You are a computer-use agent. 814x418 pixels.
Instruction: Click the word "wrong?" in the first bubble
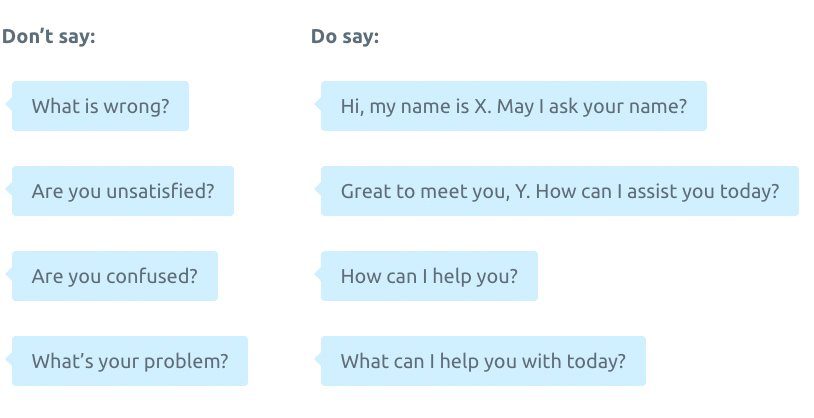point(137,107)
